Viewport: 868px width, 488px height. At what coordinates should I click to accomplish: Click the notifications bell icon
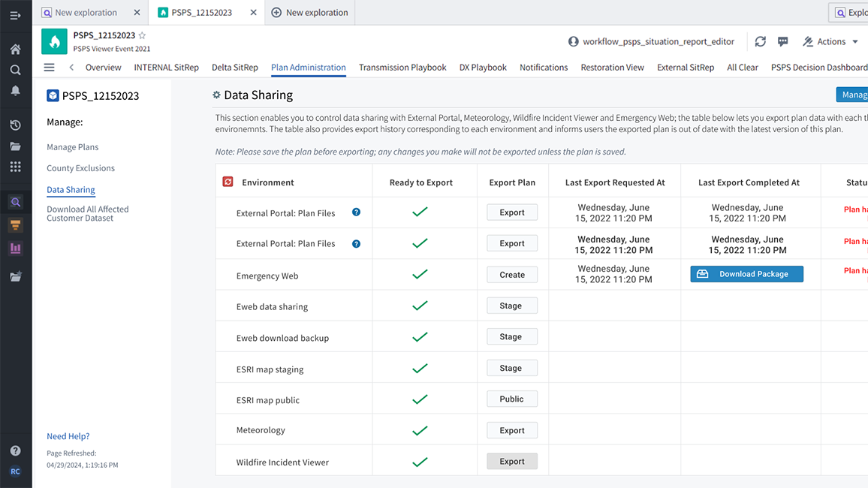15,91
